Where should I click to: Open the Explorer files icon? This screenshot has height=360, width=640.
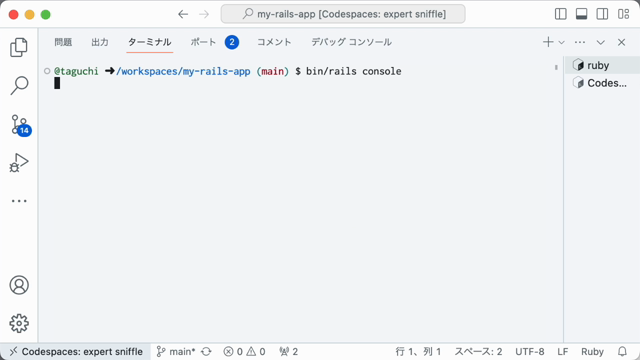tap(19, 47)
